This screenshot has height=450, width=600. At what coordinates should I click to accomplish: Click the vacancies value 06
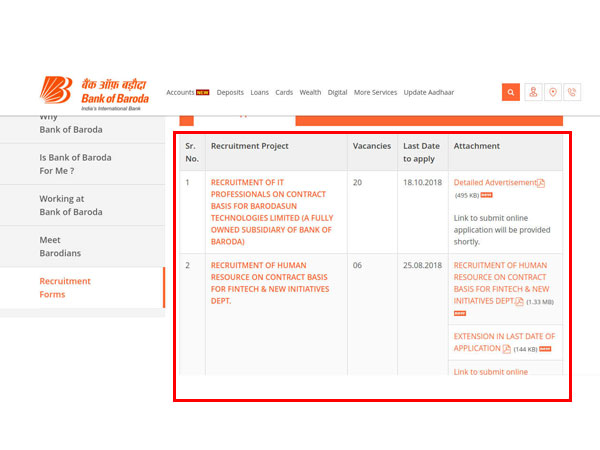pyautogui.click(x=357, y=265)
